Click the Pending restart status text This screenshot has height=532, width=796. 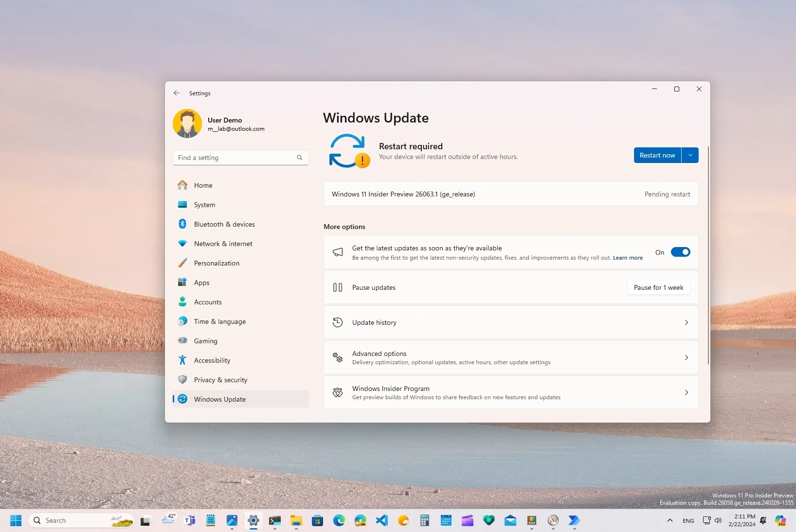click(667, 194)
